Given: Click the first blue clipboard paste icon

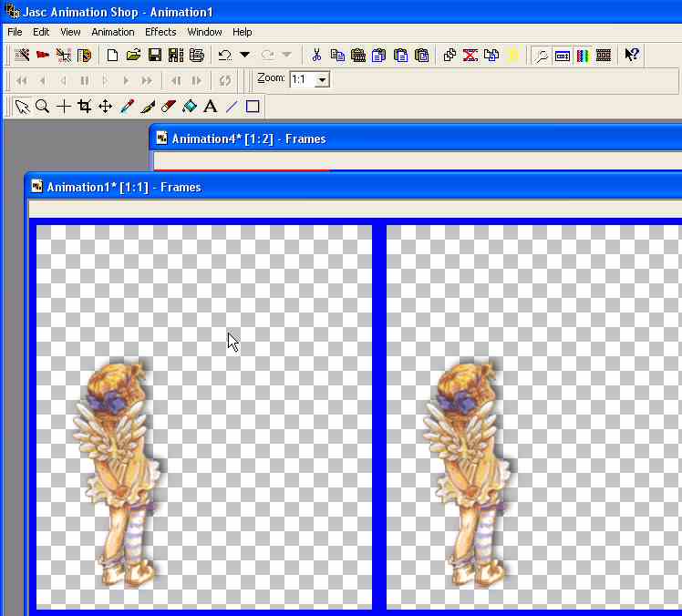Looking at the screenshot, I should coord(379,56).
